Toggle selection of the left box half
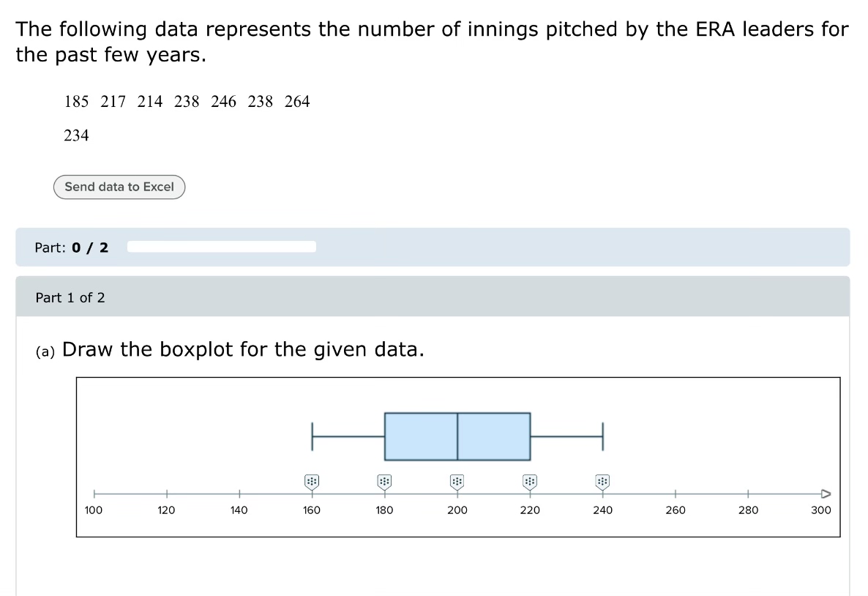This screenshot has height=596, width=868. (421, 436)
